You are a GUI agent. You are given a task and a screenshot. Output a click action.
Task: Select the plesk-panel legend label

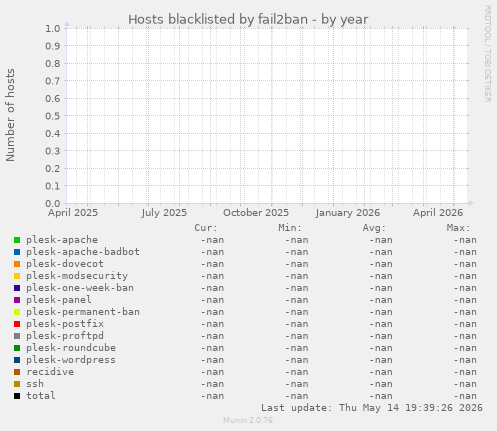click(59, 300)
